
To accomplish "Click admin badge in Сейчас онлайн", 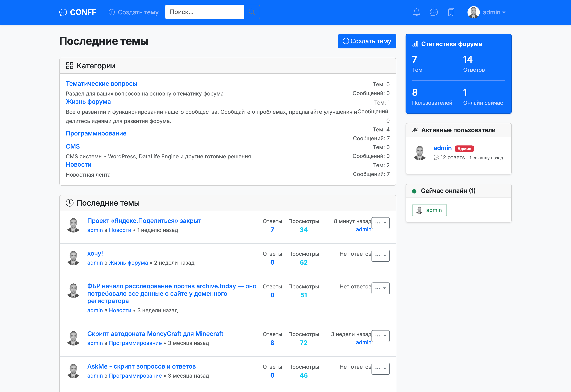I will [x=429, y=210].
